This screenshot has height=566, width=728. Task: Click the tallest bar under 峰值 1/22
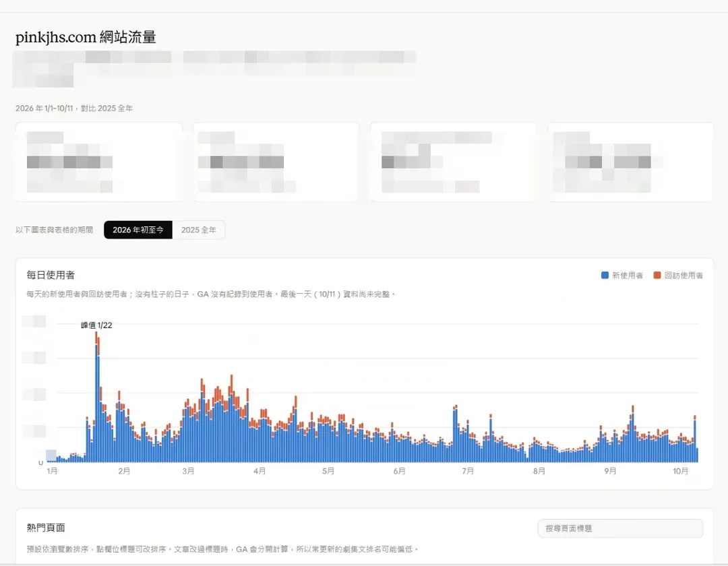pos(96,397)
